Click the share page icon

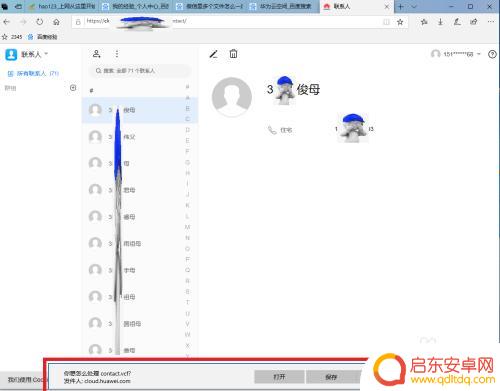473,22
